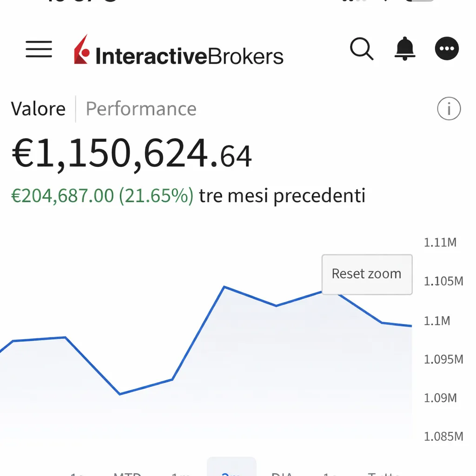Click the 1.1M y-axis label
Screen dimensions: 476x476
(437, 321)
